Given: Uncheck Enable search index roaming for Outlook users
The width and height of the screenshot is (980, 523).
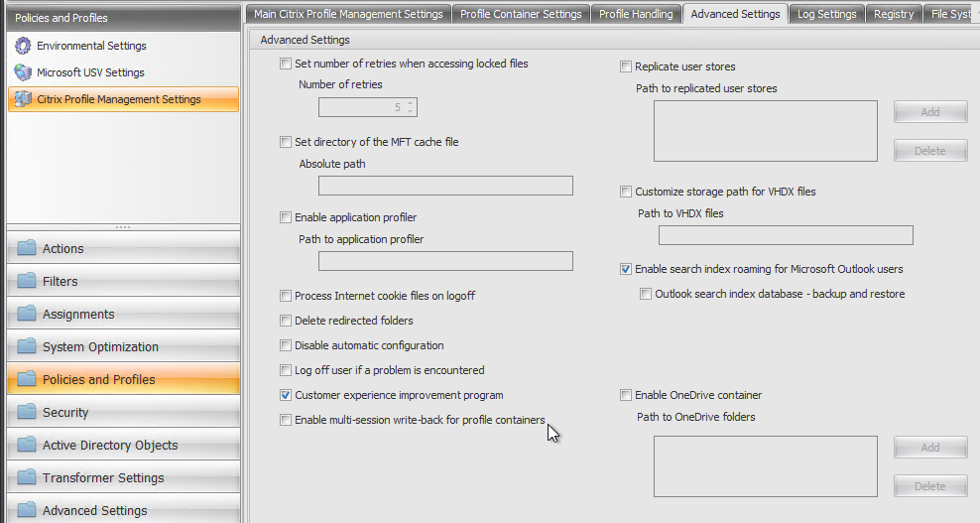Looking at the screenshot, I should coord(626,269).
